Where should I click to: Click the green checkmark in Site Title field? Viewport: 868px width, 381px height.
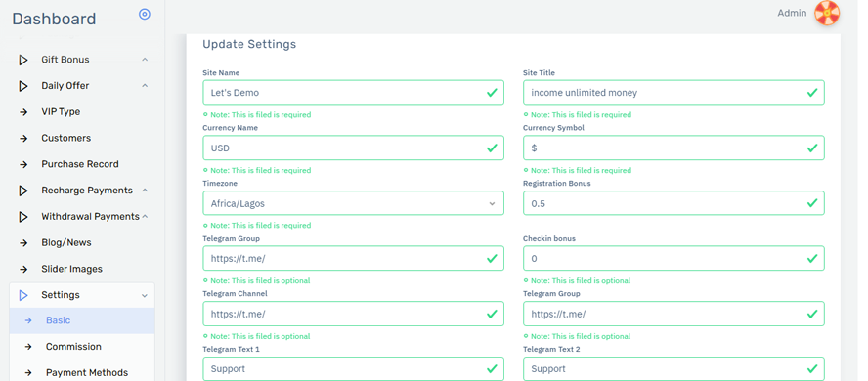coord(812,93)
